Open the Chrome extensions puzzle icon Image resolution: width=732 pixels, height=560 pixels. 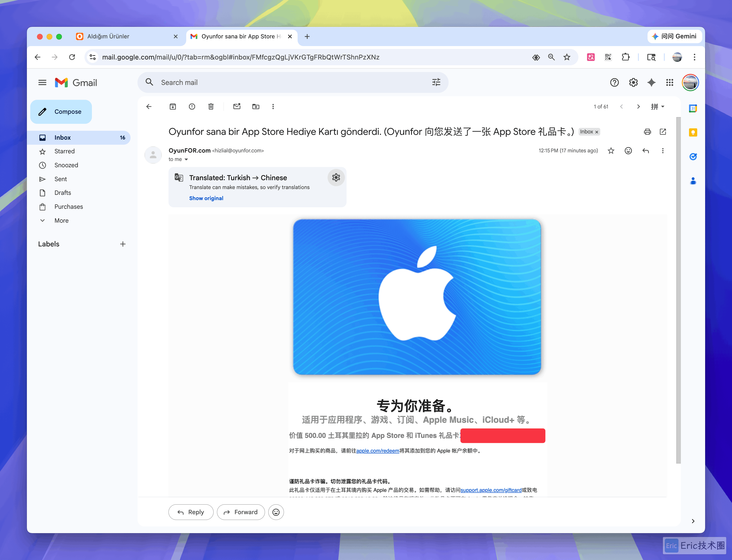click(x=625, y=57)
